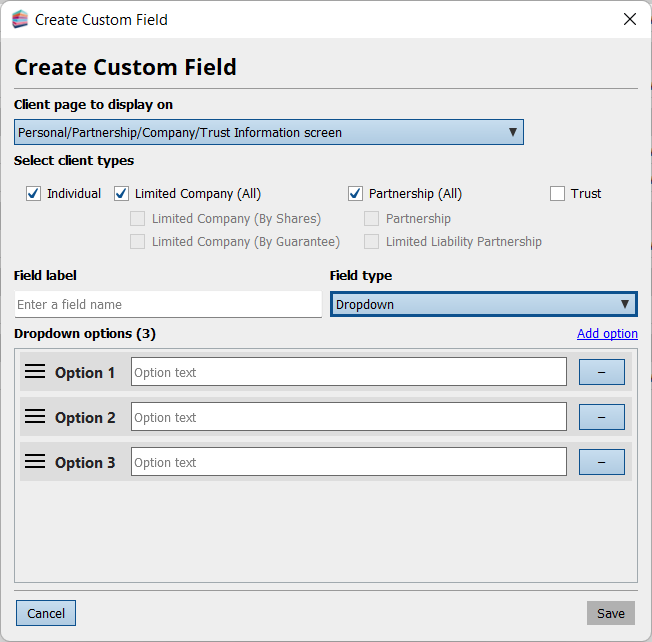The height and width of the screenshot is (642, 652).
Task: Click the Option 1 text field
Action: tap(348, 372)
